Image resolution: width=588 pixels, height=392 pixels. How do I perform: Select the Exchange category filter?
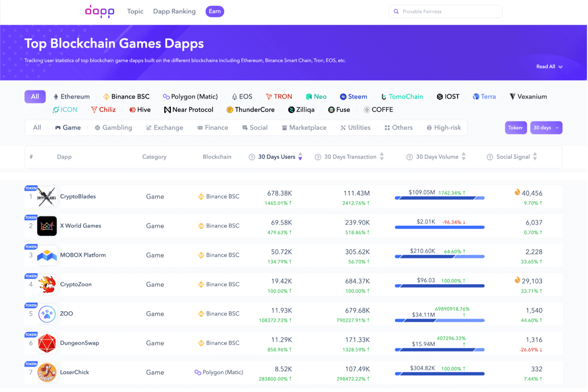point(165,128)
